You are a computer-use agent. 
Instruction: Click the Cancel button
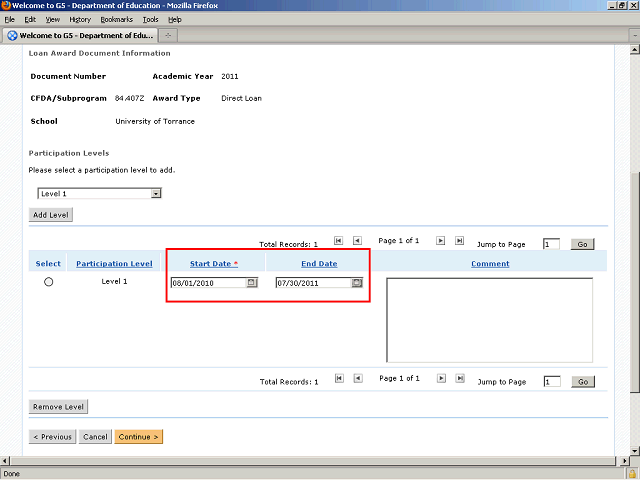95,437
